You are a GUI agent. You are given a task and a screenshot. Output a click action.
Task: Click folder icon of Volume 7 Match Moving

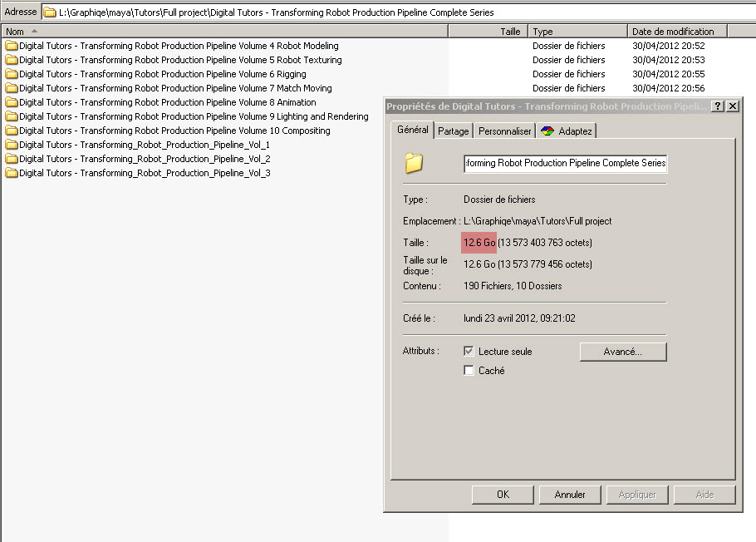(x=12, y=88)
